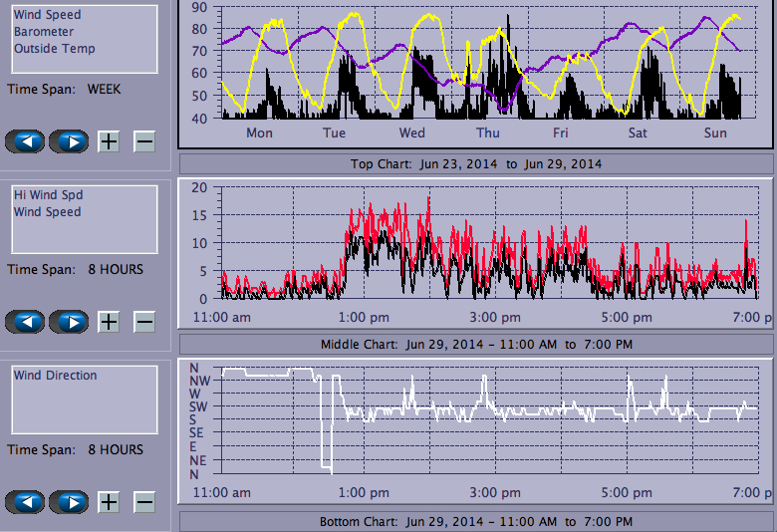Advance the middle chart forward in time
Screen dimensions: 777x532
(x=69, y=322)
